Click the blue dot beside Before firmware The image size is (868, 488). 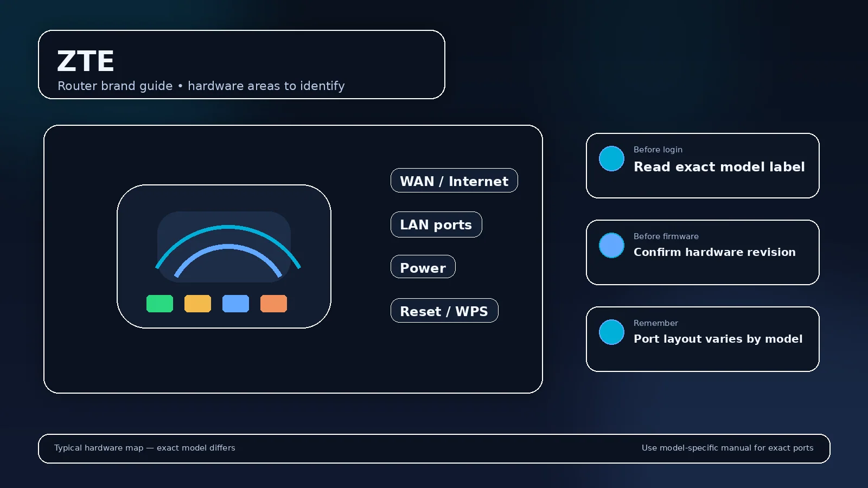611,245
